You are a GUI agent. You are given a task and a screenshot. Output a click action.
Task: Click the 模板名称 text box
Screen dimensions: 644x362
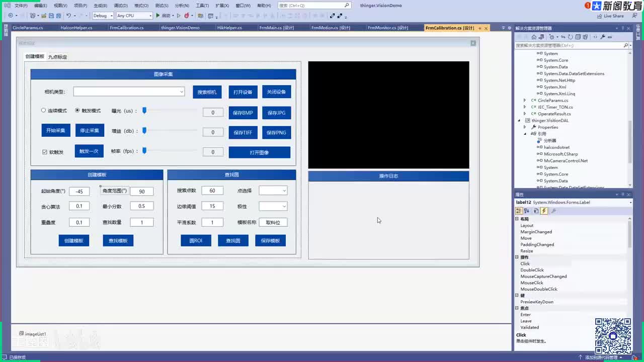[273, 222]
